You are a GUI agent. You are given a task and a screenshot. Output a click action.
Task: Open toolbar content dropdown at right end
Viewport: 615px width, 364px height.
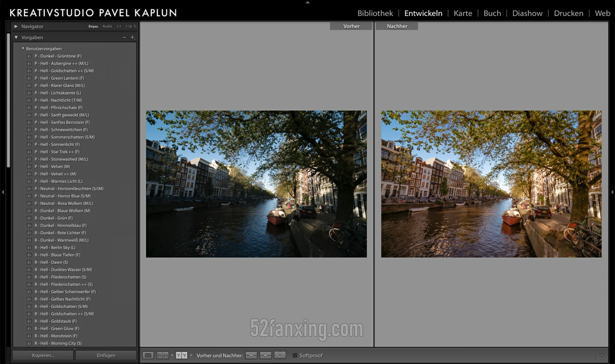[x=602, y=355]
